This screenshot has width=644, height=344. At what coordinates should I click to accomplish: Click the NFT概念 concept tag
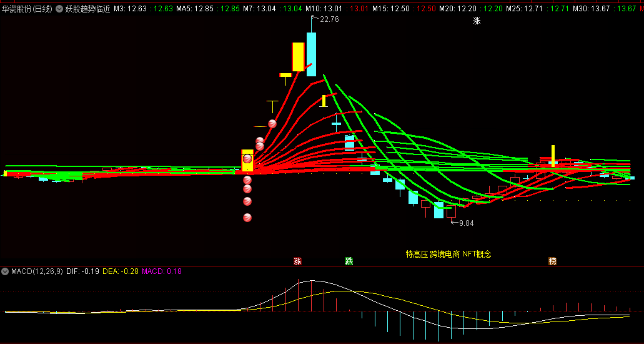pyautogui.click(x=477, y=254)
